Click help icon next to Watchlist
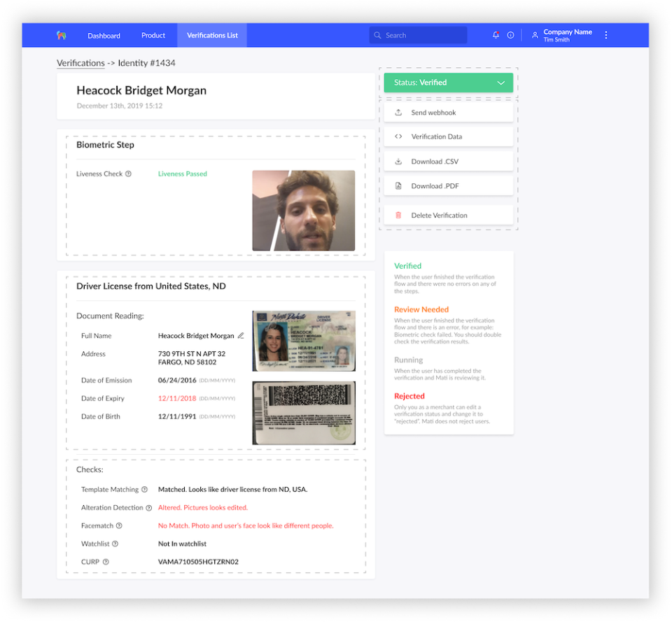This screenshot has height=622, width=672. click(115, 544)
